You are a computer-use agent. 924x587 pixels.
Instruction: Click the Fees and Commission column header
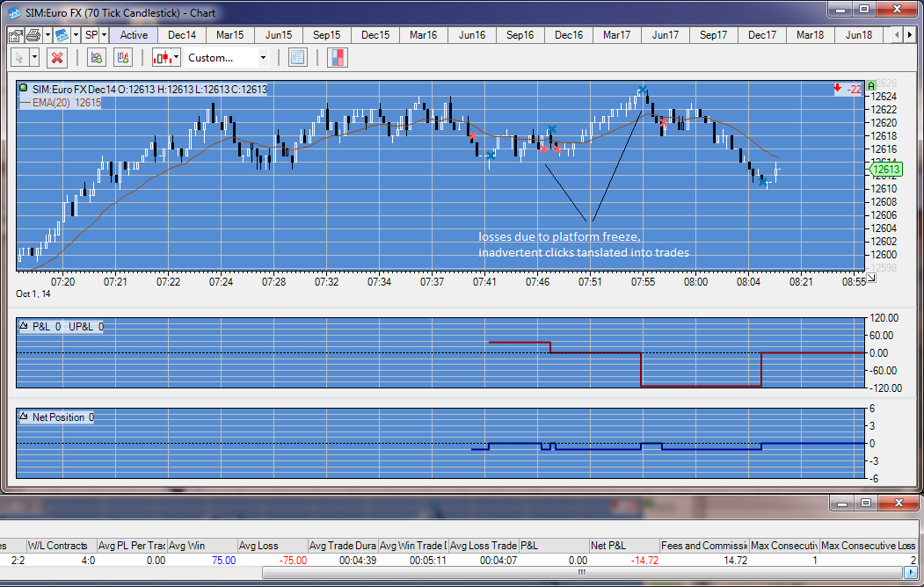point(703,546)
